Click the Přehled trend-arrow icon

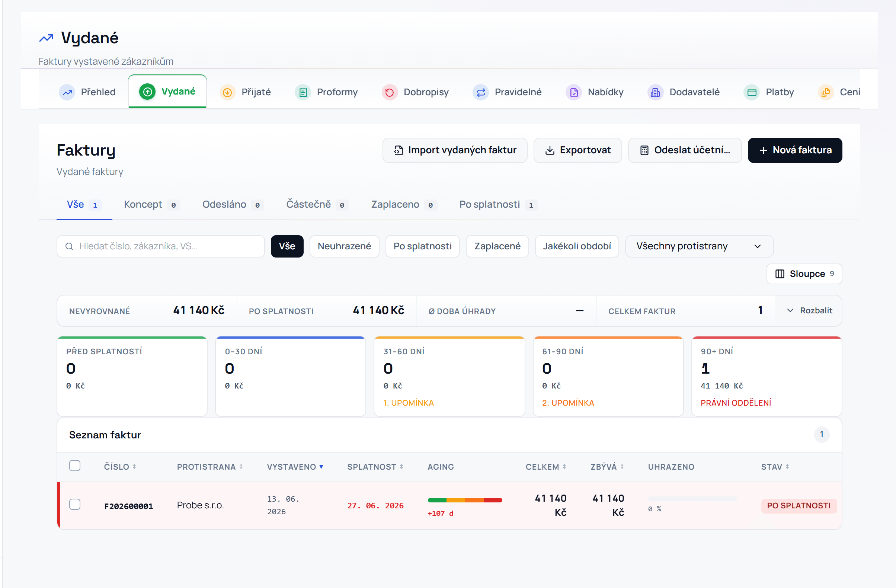(67, 92)
